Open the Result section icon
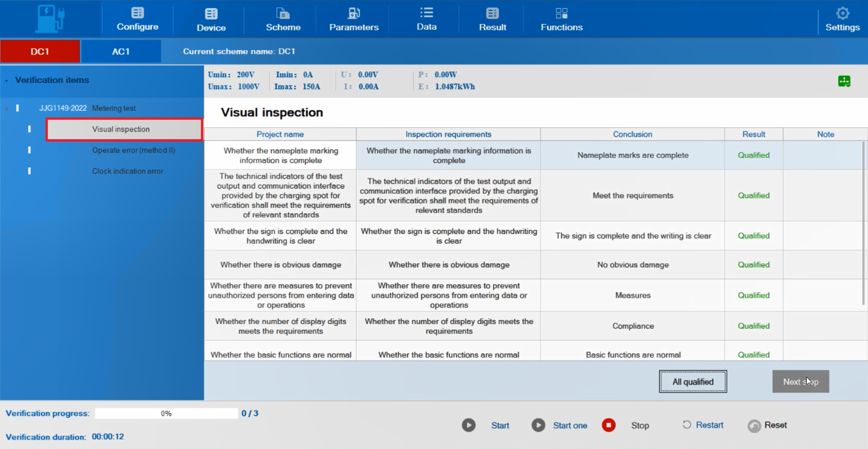This screenshot has height=449, width=868. [x=492, y=13]
